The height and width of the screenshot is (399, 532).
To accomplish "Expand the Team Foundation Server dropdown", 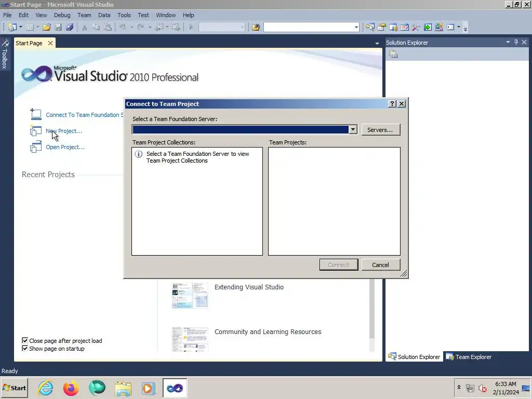I will [353, 129].
